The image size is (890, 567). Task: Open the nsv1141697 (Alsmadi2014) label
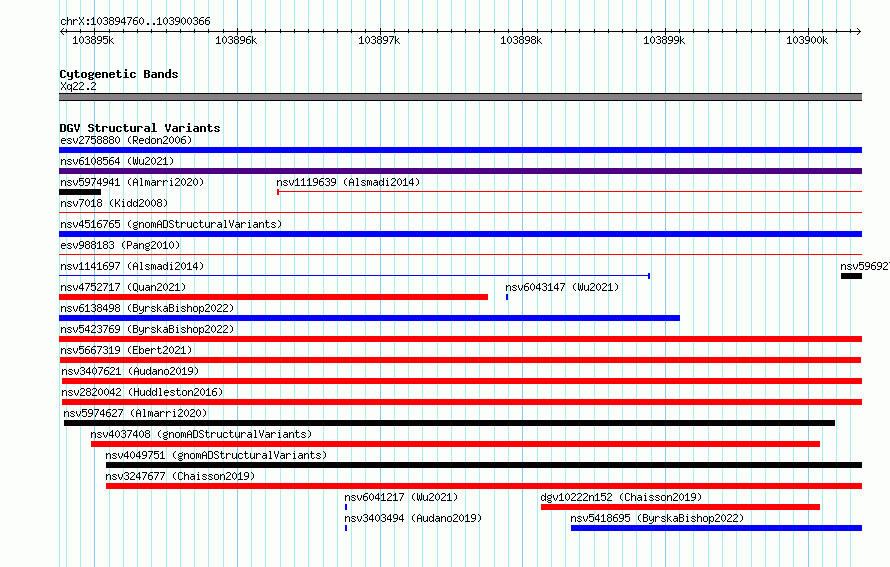132,266
